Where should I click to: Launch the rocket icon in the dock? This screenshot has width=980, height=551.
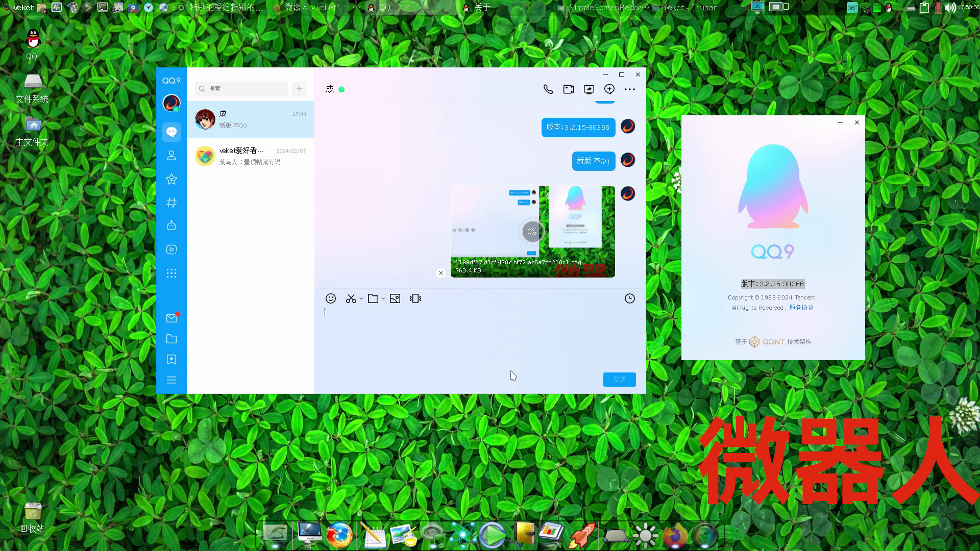[582, 535]
